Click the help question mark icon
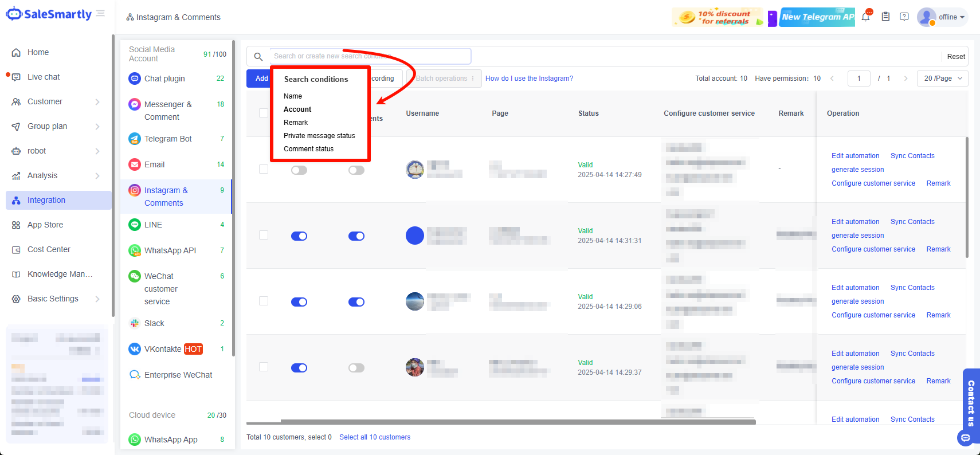The height and width of the screenshot is (455, 980). 904,17
